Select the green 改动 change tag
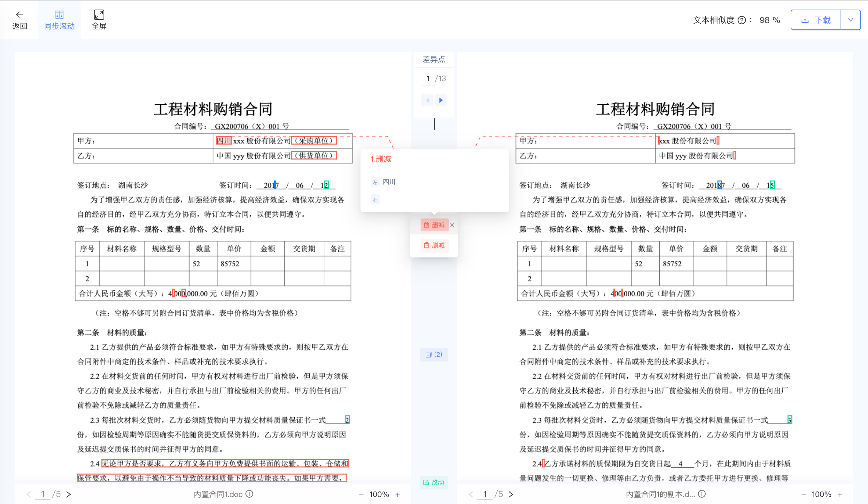 pos(434,482)
